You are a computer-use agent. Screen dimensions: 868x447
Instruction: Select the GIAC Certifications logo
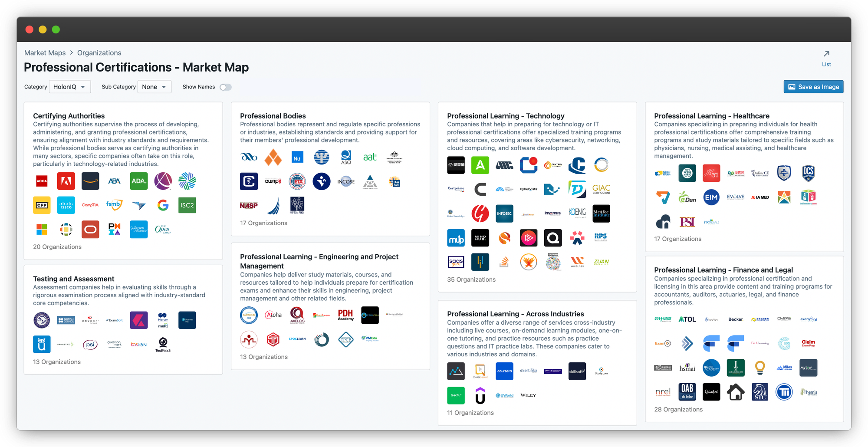[x=601, y=189]
